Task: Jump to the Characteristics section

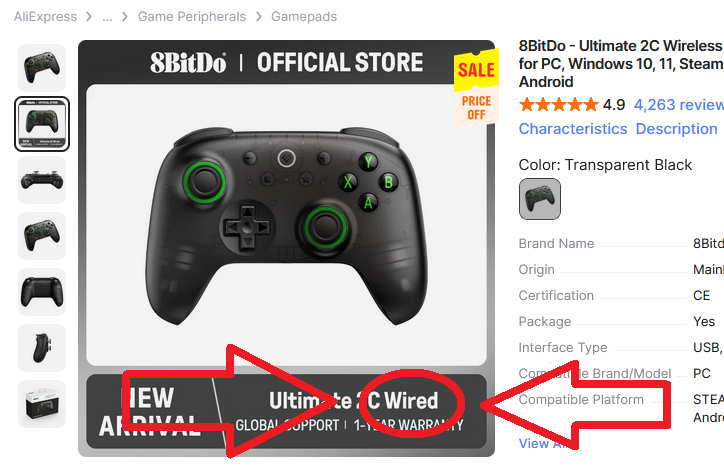Action: (x=573, y=129)
